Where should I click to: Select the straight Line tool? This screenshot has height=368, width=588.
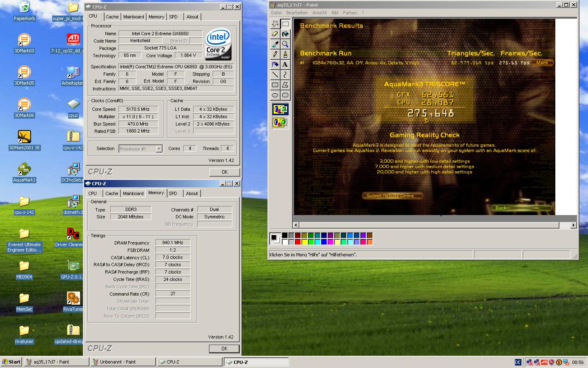(x=275, y=75)
